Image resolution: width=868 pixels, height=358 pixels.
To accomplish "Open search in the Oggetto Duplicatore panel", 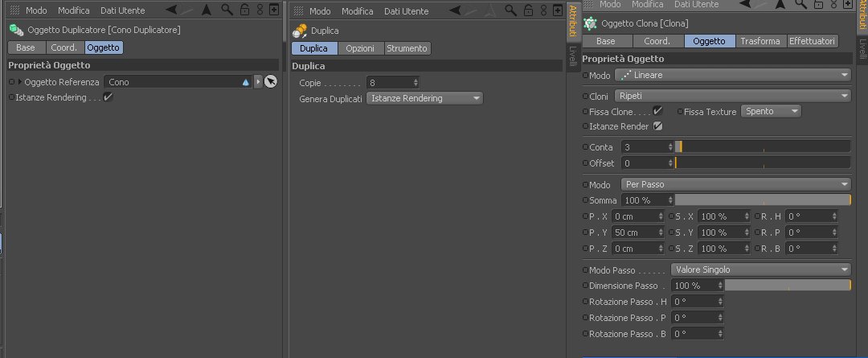I will point(227,10).
